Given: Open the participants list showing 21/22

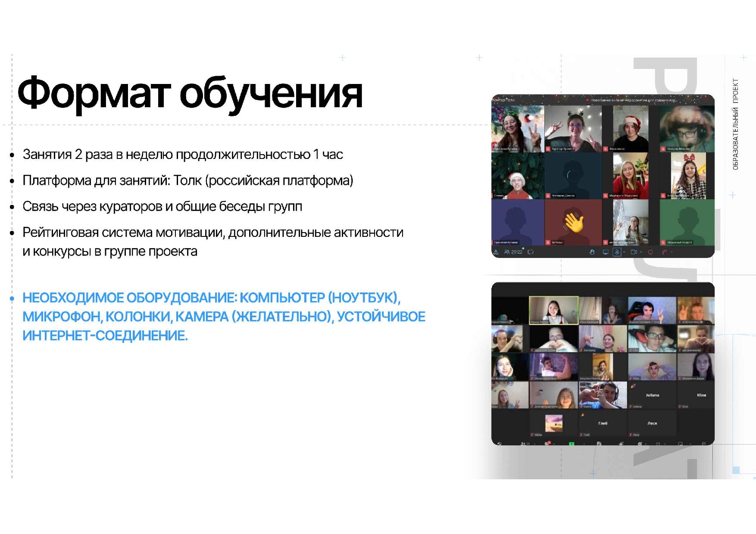Looking at the screenshot, I should 514,252.
